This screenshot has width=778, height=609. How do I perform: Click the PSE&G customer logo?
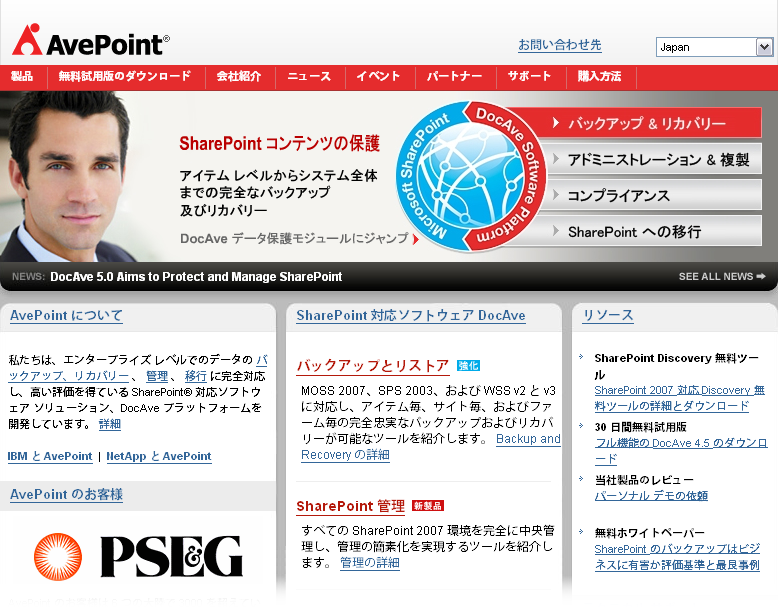click(138, 557)
